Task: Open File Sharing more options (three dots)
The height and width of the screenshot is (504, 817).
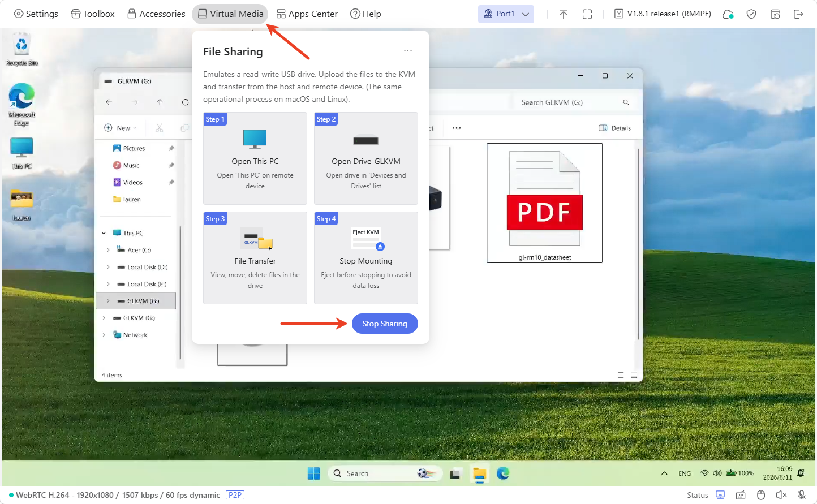Action: (x=408, y=51)
